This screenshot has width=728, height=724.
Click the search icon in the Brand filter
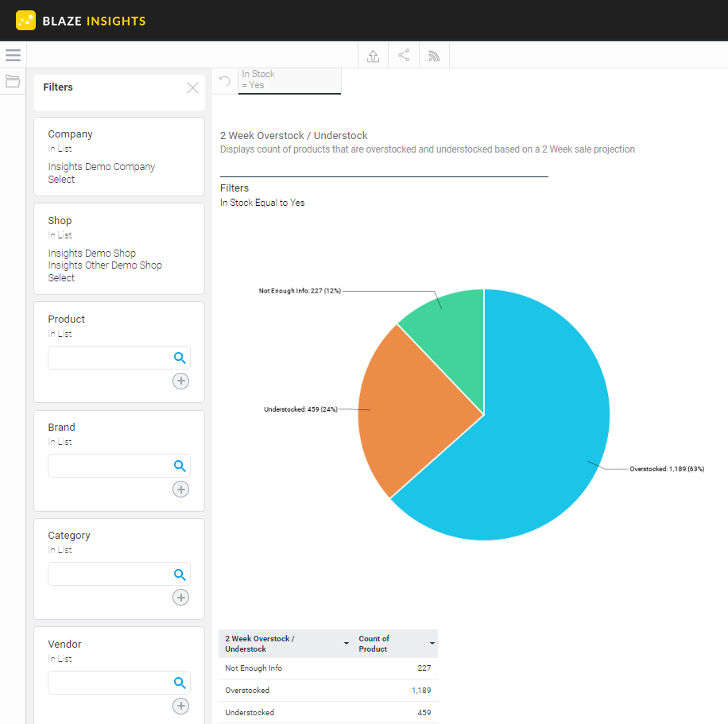(180, 466)
